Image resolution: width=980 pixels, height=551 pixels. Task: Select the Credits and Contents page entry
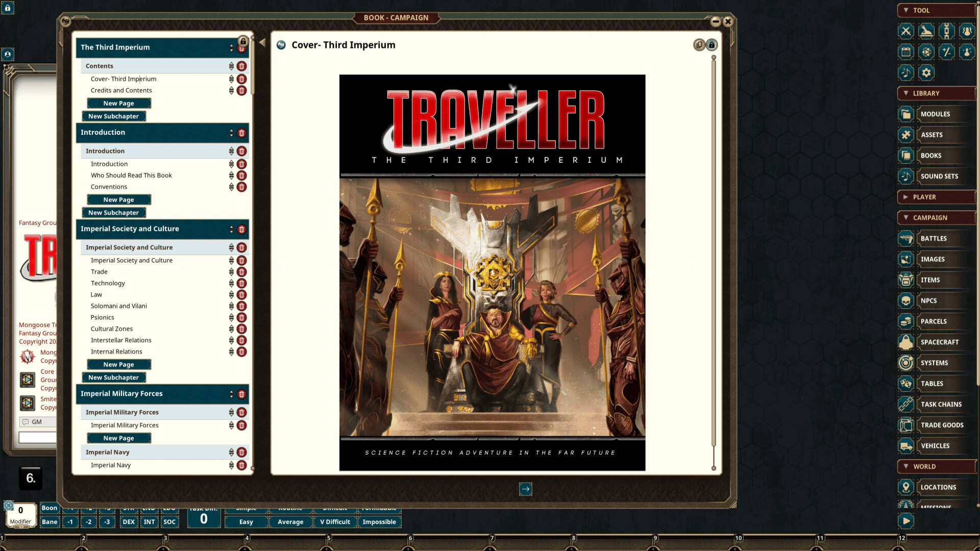(x=121, y=90)
